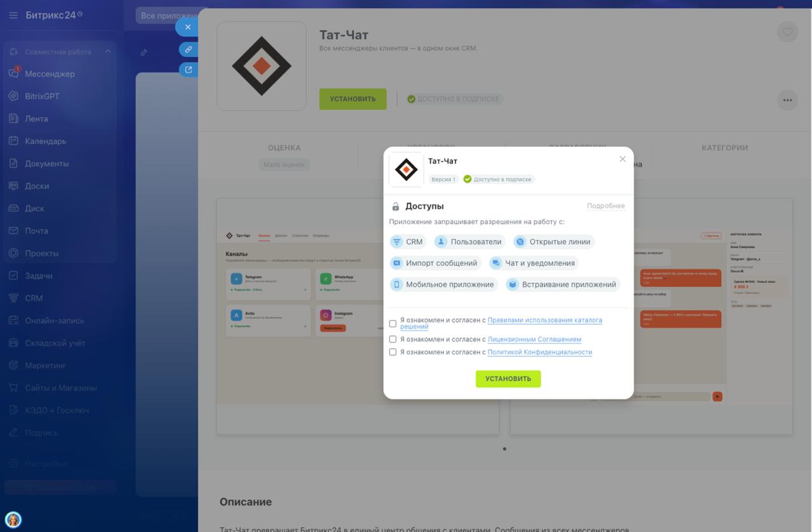Click the pin icon near the slider

(143, 53)
